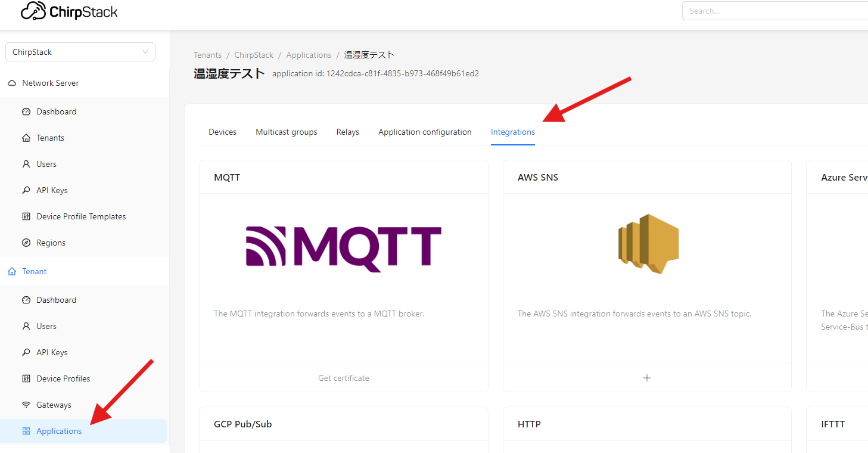Click the Tenants home icon in the sidebar
868x453 pixels.
(26, 138)
